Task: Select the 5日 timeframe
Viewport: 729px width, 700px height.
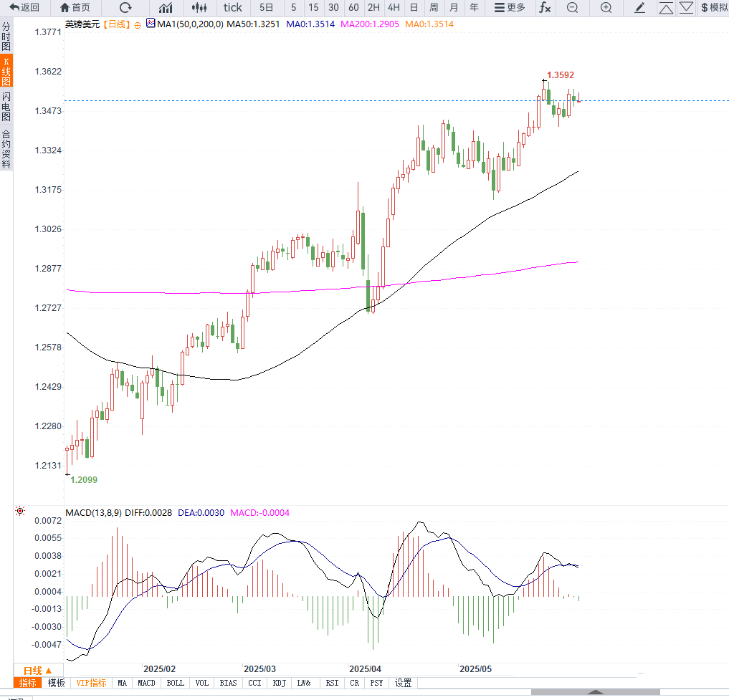Action: 267,7
